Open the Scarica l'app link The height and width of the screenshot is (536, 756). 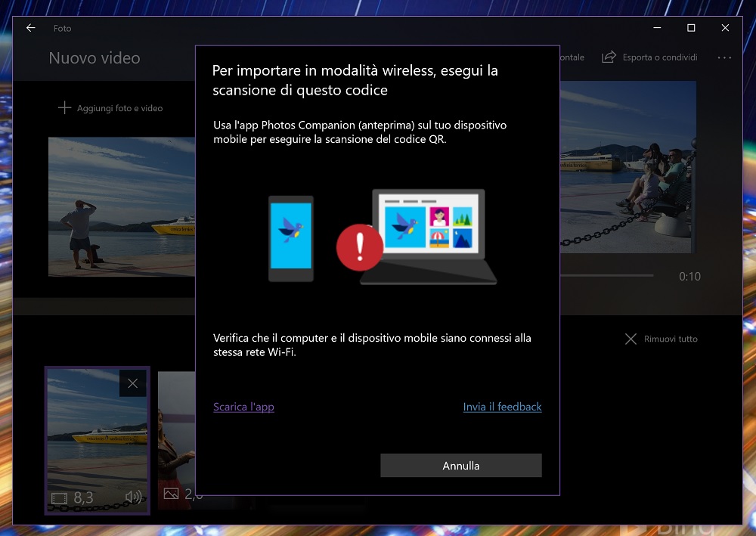coord(243,407)
